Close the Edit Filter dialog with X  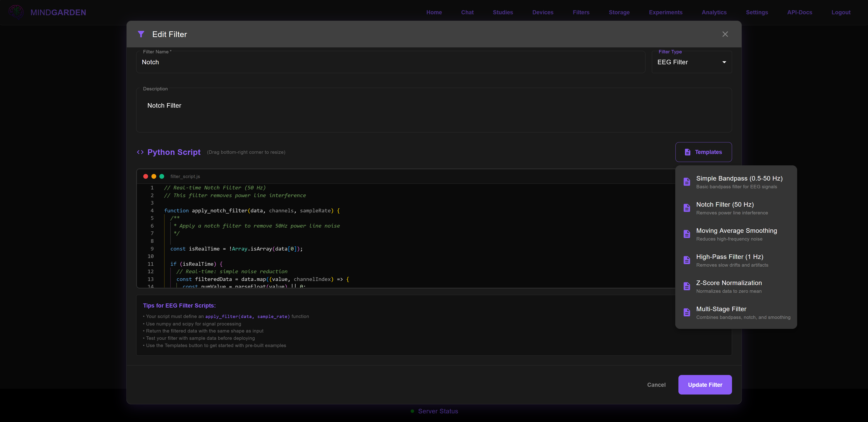pos(725,34)
